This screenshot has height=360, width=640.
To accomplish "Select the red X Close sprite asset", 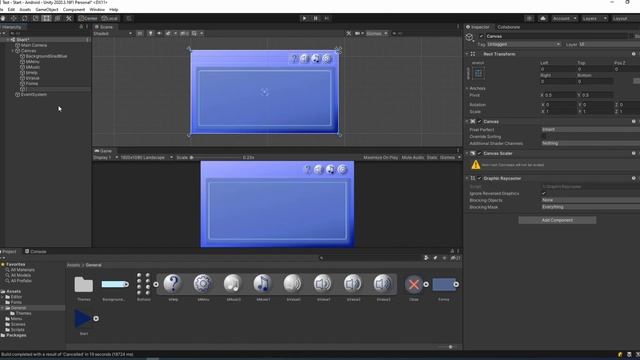I will click(413, 284).
